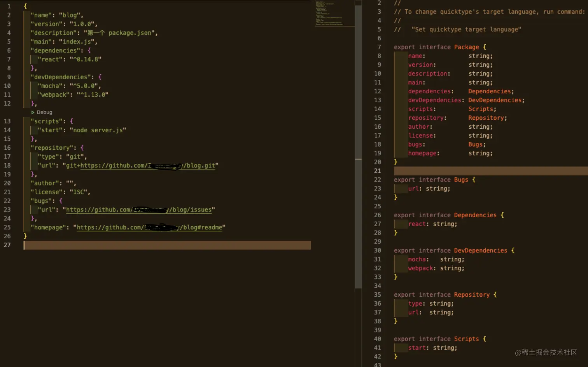Click the "dependencies": { line
The width and height of the screenshot is (588, 367).
[x=60, y=51]
